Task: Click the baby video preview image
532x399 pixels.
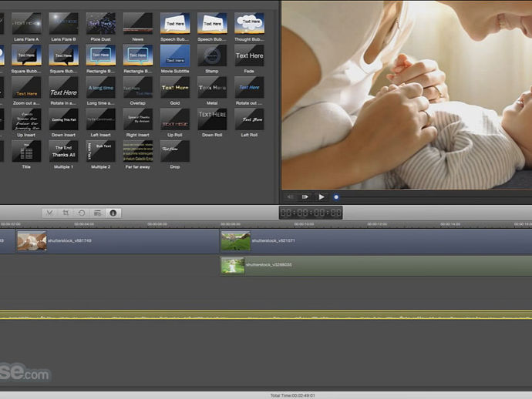Action: [406, 95]
